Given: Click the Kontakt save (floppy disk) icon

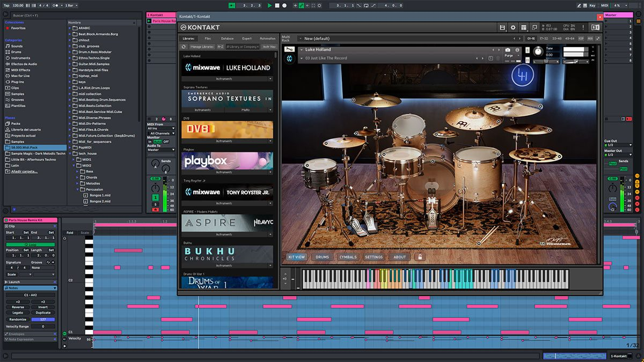Looking at the screenshot, I should pos(502,27).
